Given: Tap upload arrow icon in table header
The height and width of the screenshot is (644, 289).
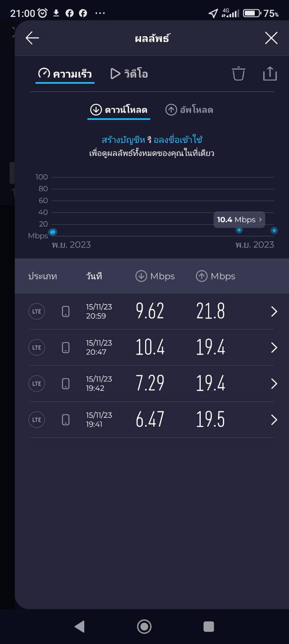Looking at the screenshot, I should tap(202, 276).
